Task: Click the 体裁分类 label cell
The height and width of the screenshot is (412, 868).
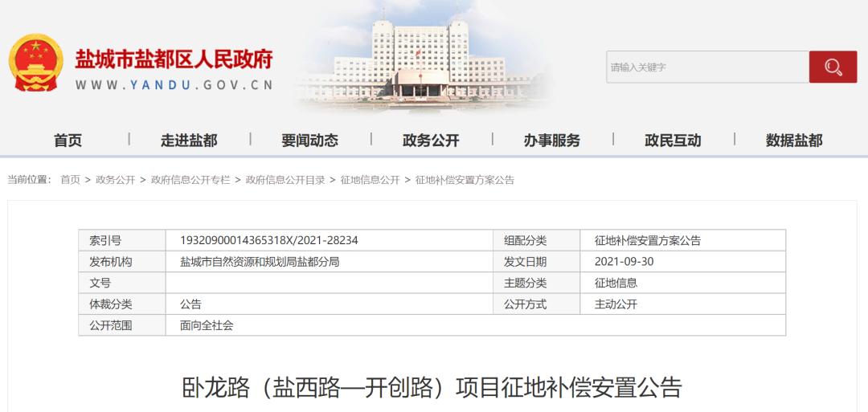Action: point(122,304)
